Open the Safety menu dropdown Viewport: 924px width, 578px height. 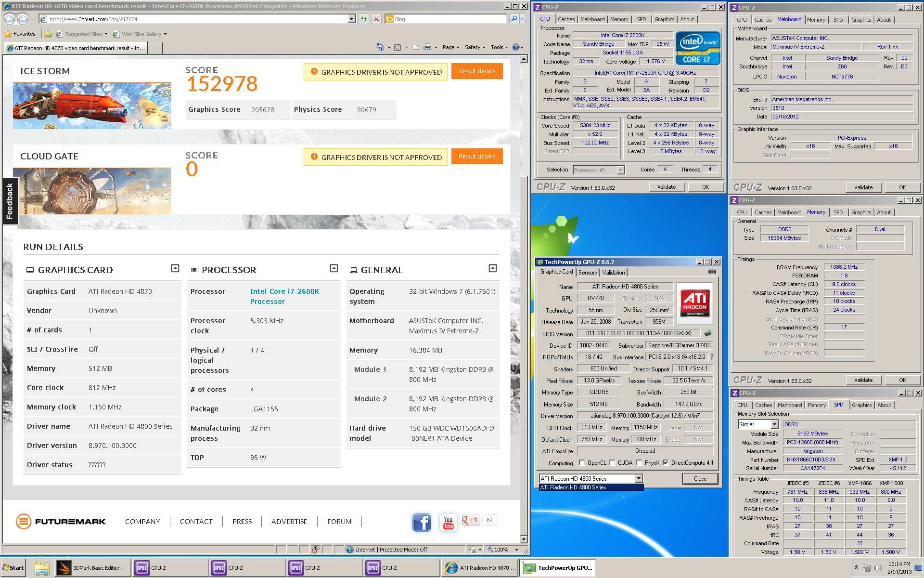click(x=475, y=47)
